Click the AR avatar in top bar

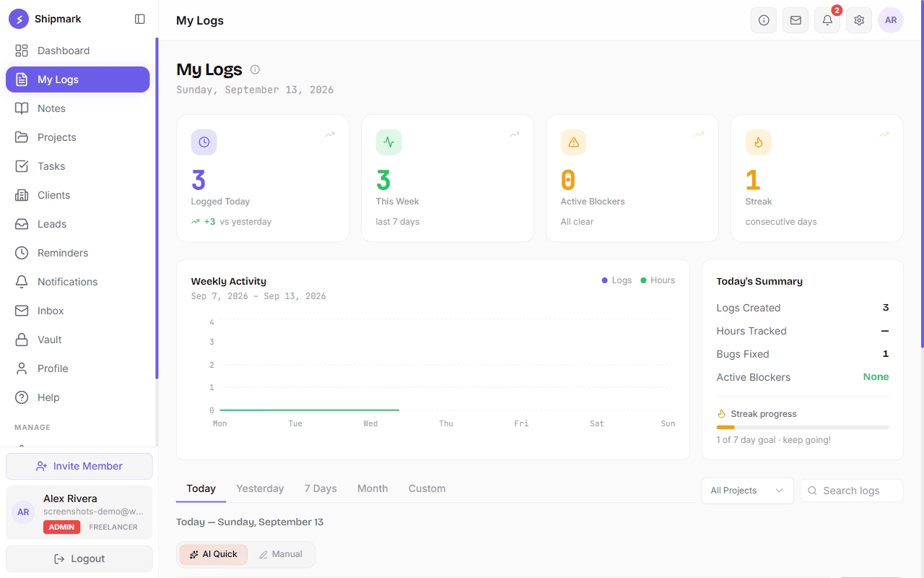[891, 20]
